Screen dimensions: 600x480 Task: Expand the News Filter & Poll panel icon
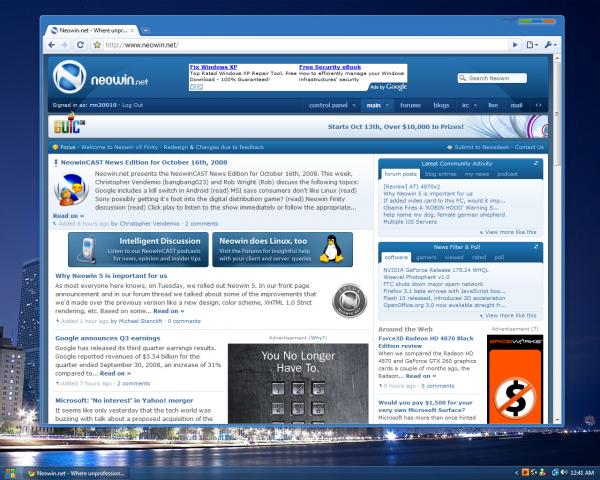tap(536, 247)
